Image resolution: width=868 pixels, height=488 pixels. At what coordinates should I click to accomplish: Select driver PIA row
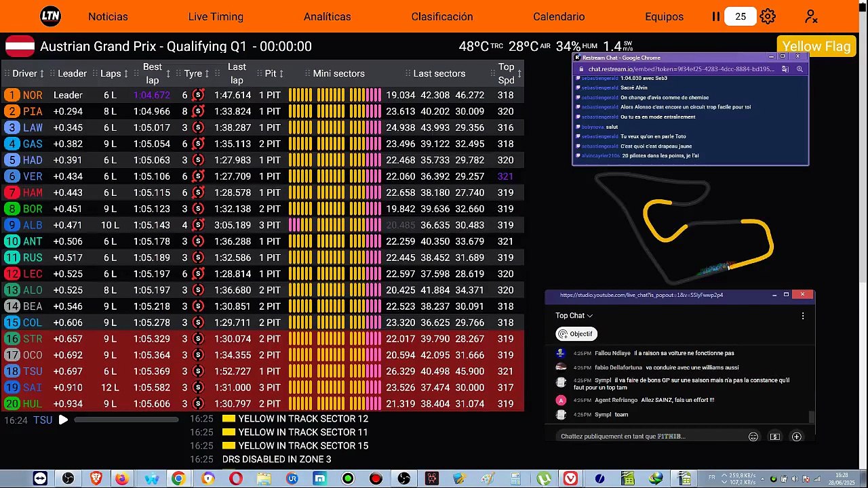[262, 111]
